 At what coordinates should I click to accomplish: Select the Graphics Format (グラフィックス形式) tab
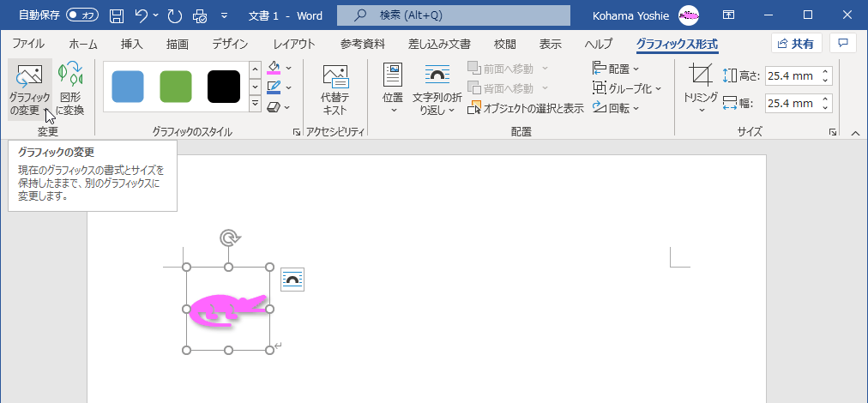677,45
